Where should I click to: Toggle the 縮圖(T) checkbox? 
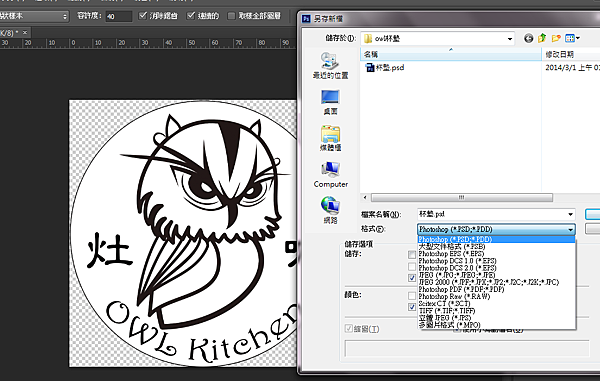349,329
